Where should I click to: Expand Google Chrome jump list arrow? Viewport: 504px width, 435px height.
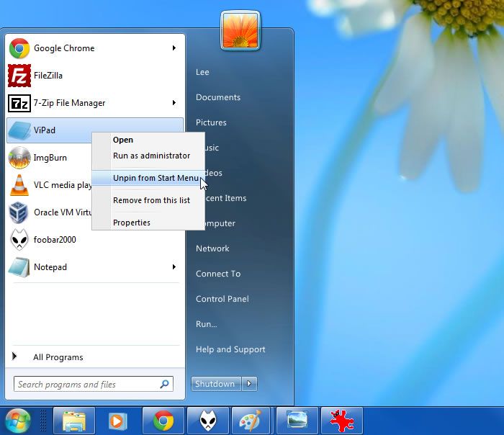click(174, 48)
